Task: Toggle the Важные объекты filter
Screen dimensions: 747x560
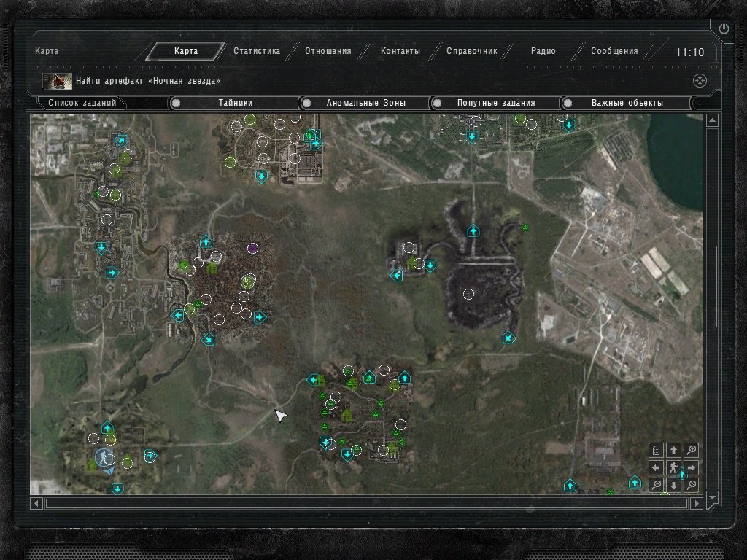Action: point(627,103)
